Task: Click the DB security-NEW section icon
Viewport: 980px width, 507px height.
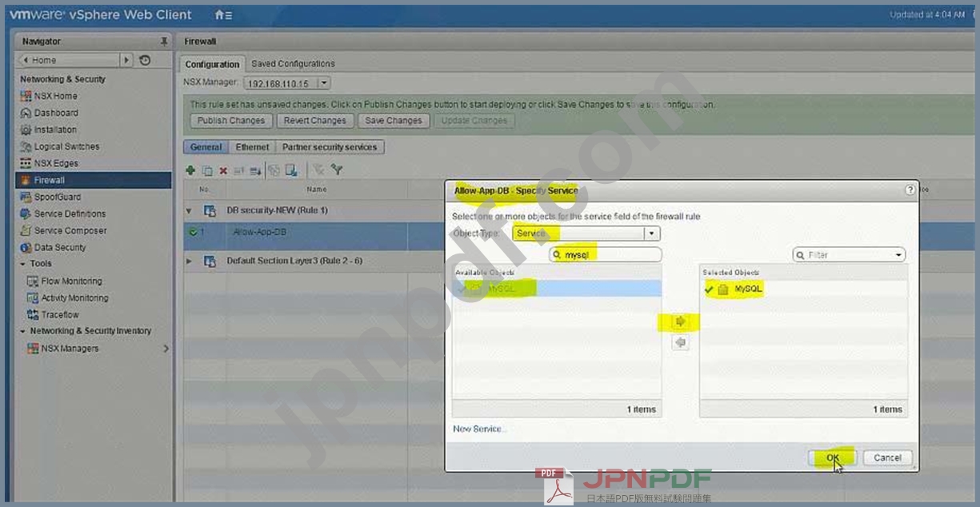Action: click(x=210, y=211)
